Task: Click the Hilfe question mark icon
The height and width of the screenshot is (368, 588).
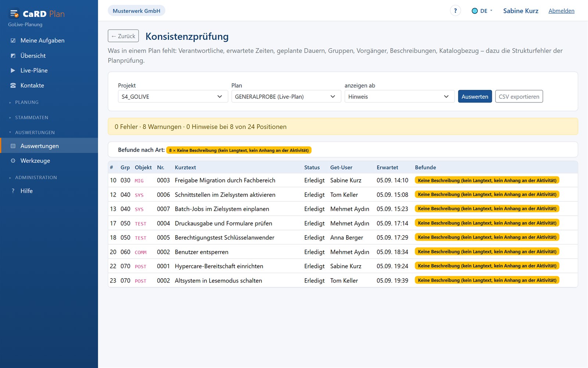Action: coord(13,191)
